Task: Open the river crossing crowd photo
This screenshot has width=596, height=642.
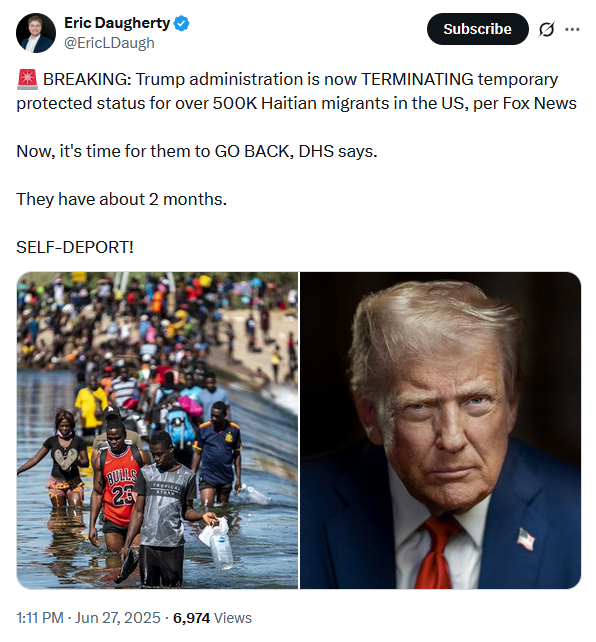Action: tap(157, 430)
